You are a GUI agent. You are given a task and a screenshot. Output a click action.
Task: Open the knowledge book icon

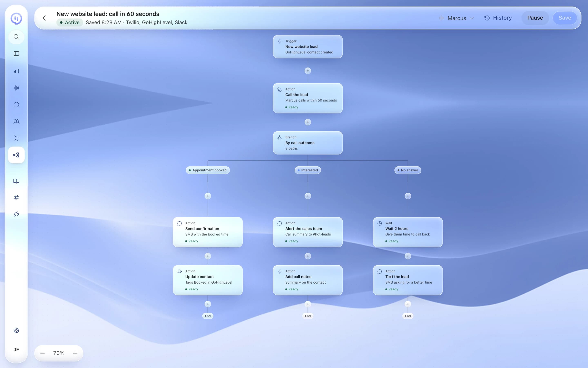[x=16, y=181]
